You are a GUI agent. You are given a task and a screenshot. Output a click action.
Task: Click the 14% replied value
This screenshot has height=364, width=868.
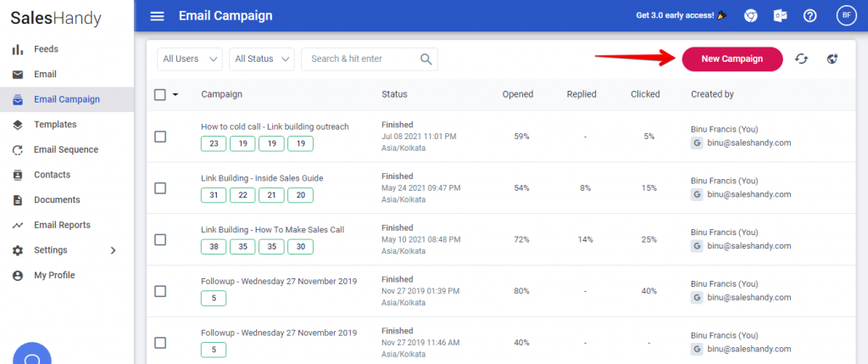tap(585, 239)
